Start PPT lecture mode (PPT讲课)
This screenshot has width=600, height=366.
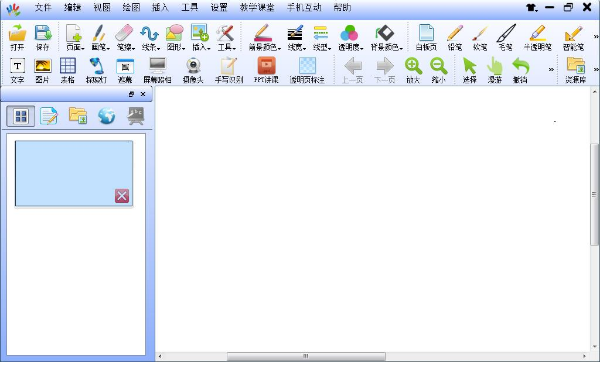(x=266, y=70)
